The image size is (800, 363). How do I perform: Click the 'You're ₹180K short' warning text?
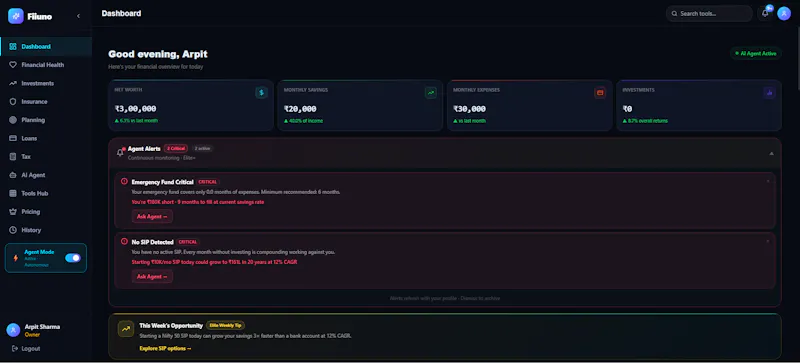pos(198,202)
